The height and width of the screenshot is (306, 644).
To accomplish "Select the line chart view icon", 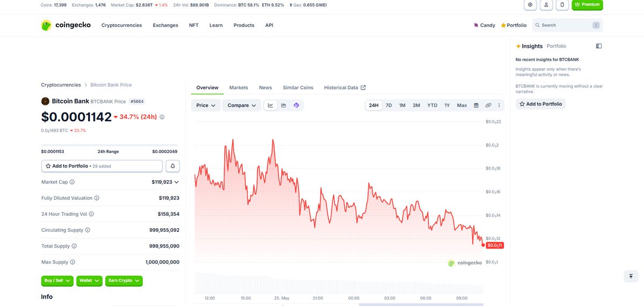I will tap(270, 105).
